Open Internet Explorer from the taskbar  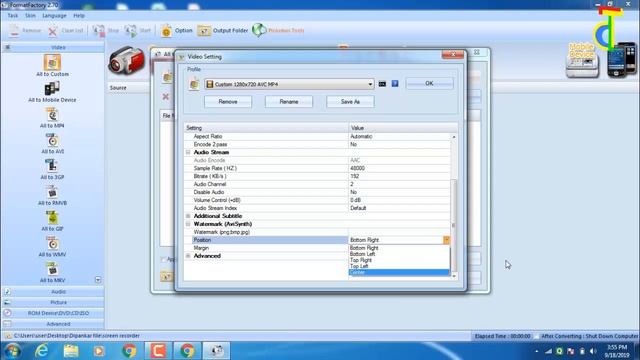[x=42, y=351]
